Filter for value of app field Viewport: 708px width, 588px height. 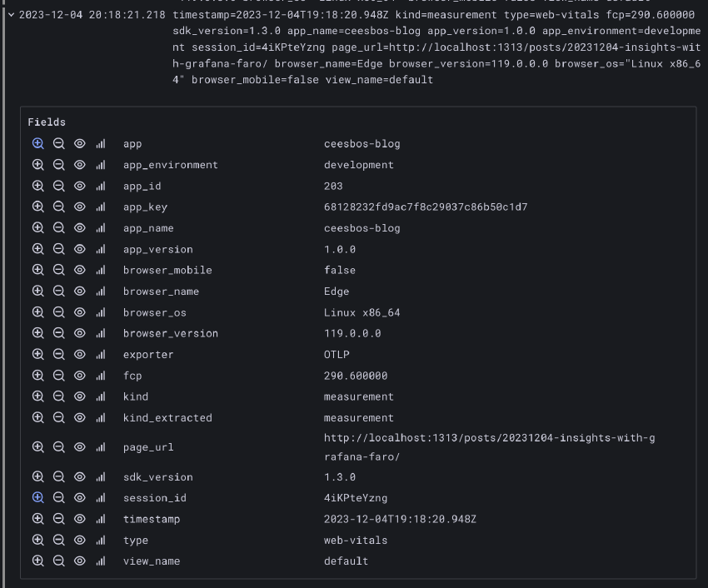point(37,143)
